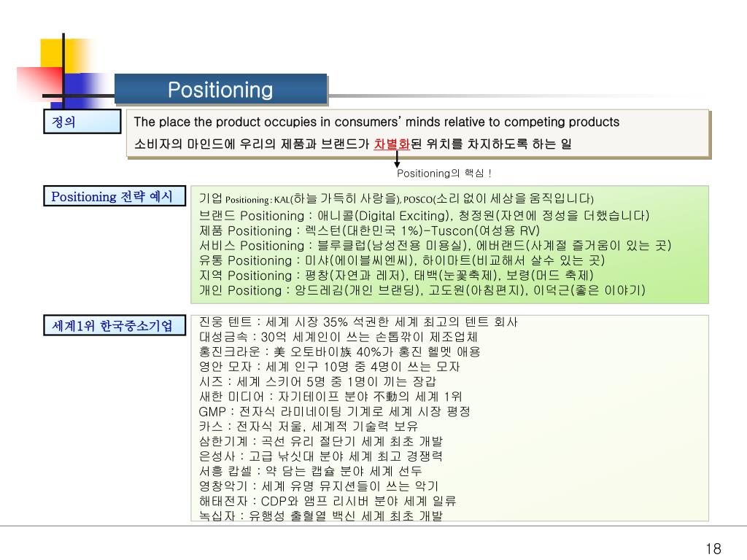Click the red underlined word 차별화
Image resolution: width=747 pixels, height=560 pixels.
[x=392, y=144]
